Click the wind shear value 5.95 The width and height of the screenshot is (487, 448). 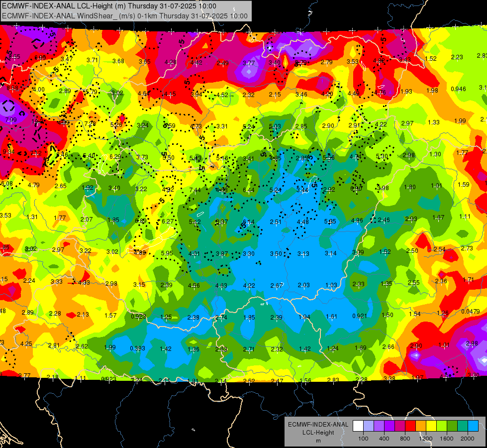[x=167, y=253]
